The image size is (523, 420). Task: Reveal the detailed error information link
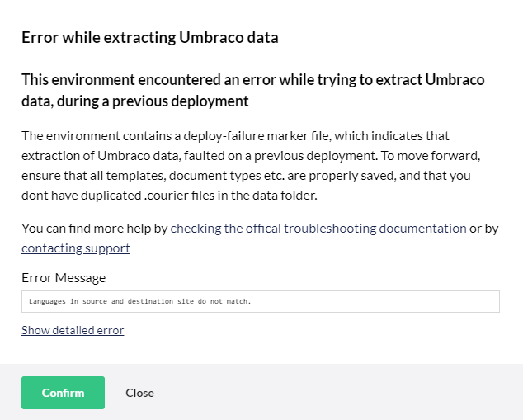pos(73,330)
